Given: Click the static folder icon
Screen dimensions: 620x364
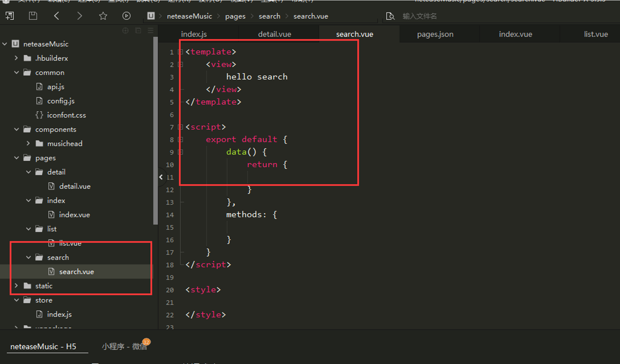Looking at the screenshot, I should pos(27,286).
